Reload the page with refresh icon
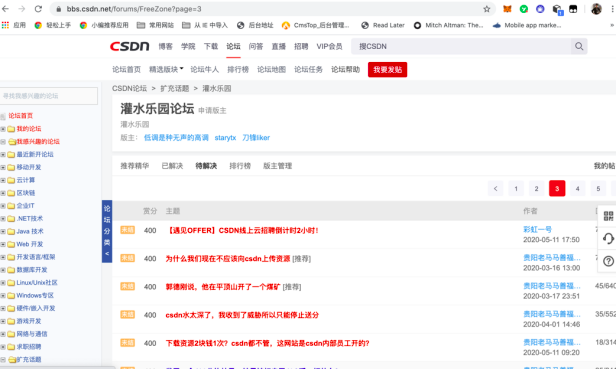616x370 pixels. [38, 9]
